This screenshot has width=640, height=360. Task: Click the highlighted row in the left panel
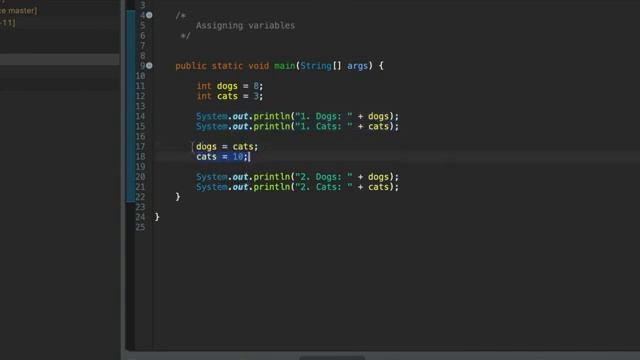click(x=60, y=60)
